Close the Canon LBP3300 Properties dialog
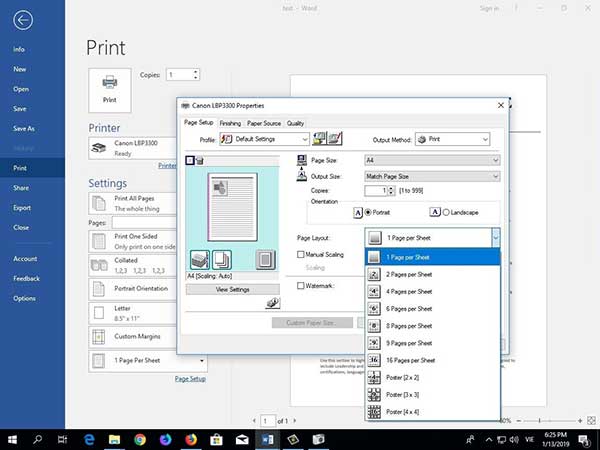The image size is (600, 450). pos(501,105)
